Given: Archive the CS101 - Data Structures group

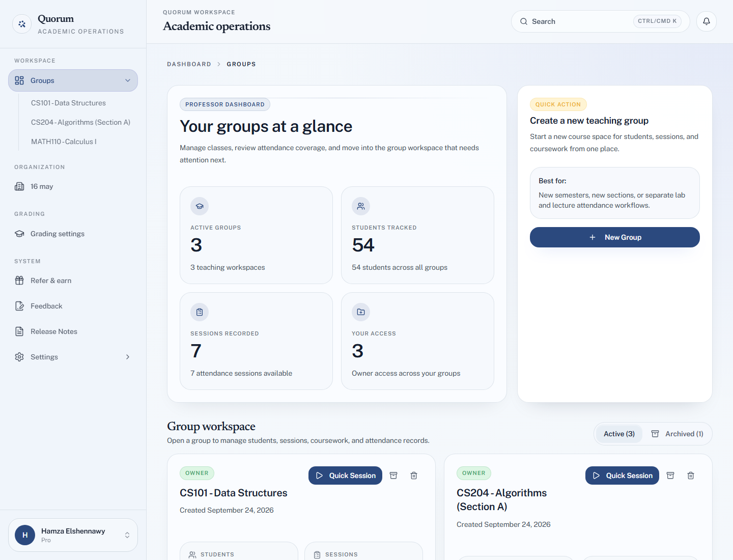Looking at the screenshot, I should (393, 475).
